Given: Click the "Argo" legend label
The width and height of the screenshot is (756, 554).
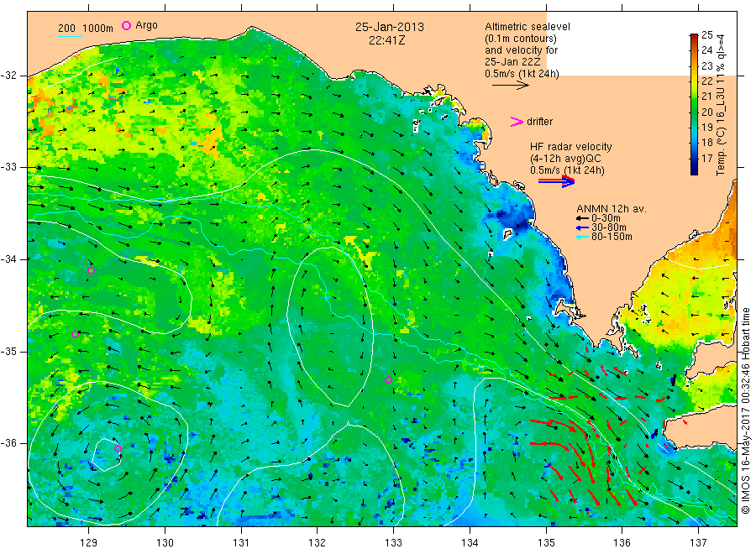Looking at the screenshot, I should point(146,25).
